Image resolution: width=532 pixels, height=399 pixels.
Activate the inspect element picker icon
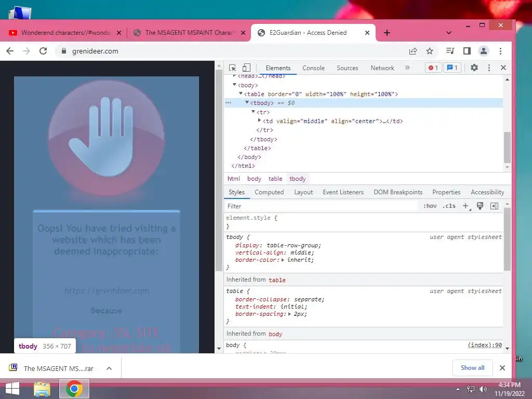[232, 68]
